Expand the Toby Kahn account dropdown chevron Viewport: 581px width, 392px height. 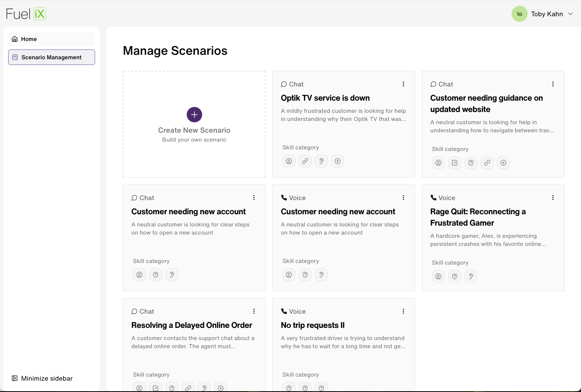point(570,14)
